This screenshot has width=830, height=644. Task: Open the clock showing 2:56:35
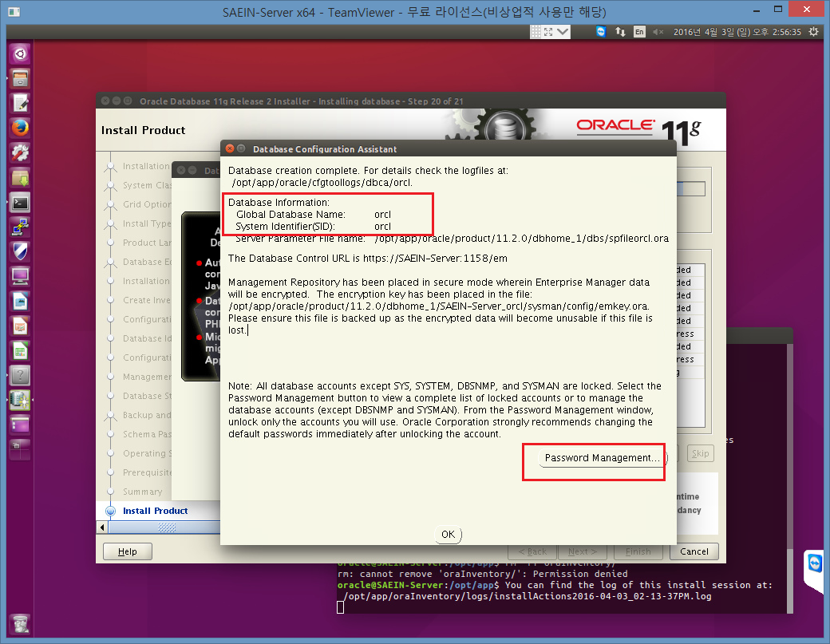737,32
